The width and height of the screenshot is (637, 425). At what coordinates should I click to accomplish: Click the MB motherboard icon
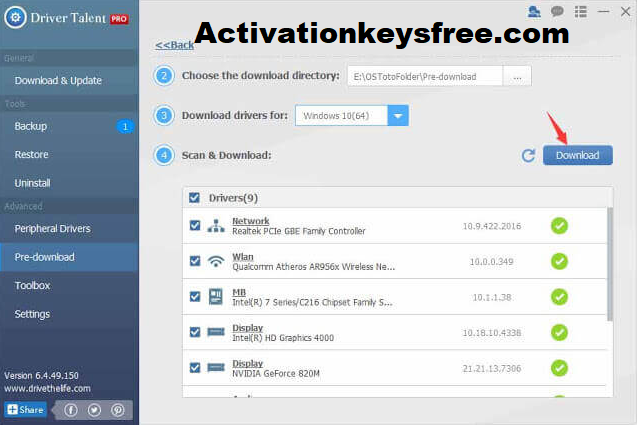click(216, 297)
